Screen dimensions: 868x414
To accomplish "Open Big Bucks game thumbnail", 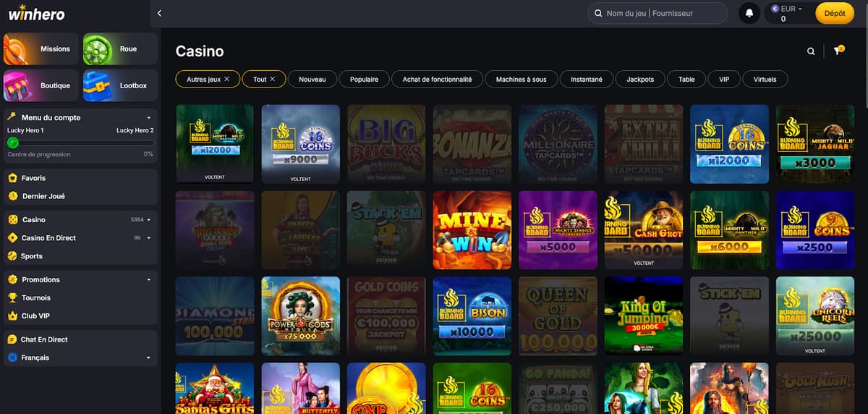I will click(x=386, y=143).
